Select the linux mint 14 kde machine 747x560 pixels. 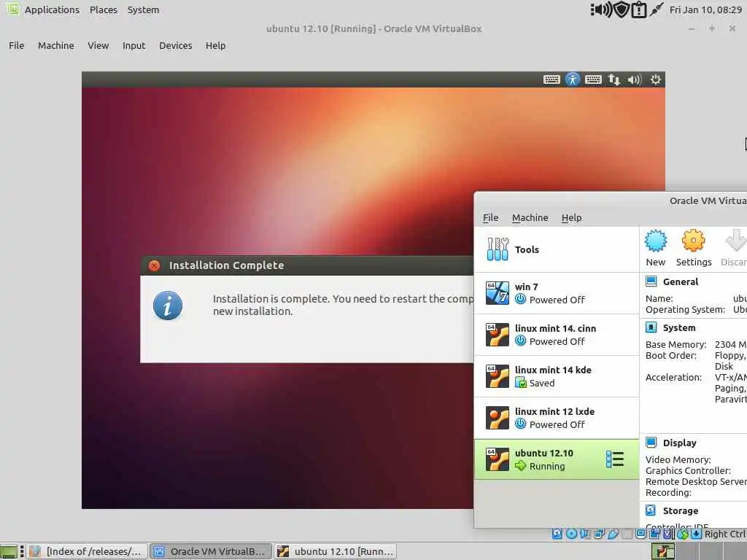557,376
